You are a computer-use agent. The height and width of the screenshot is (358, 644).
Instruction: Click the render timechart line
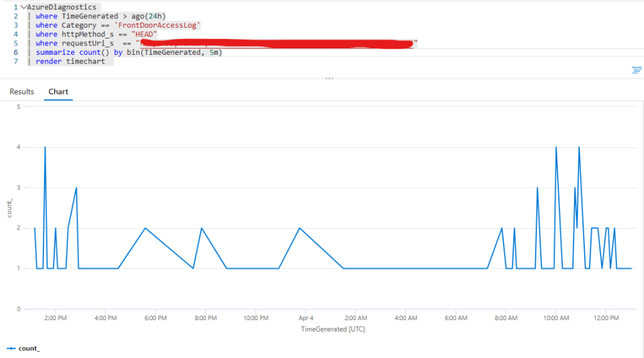(70, 62)
